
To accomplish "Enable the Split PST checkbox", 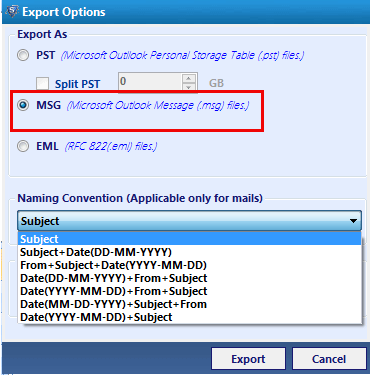I will (43, 84).
